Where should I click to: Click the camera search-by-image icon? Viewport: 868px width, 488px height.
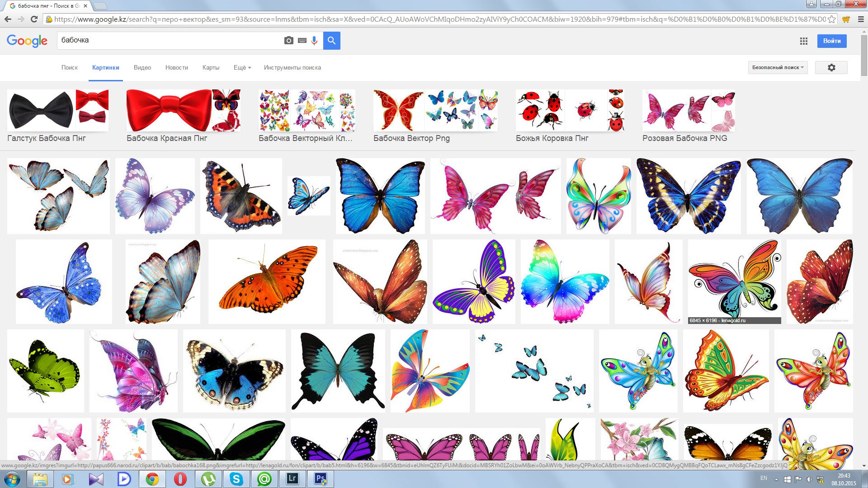[288, 41]
